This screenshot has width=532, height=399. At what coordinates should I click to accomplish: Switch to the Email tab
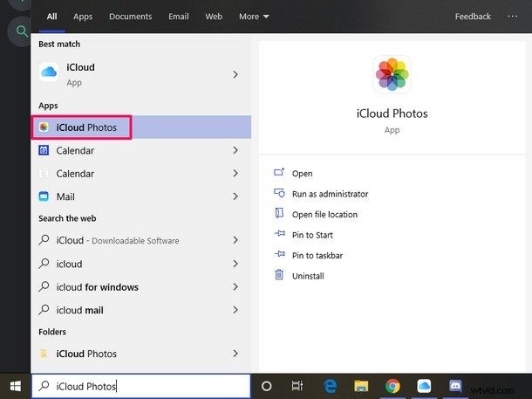coord(179,17)
